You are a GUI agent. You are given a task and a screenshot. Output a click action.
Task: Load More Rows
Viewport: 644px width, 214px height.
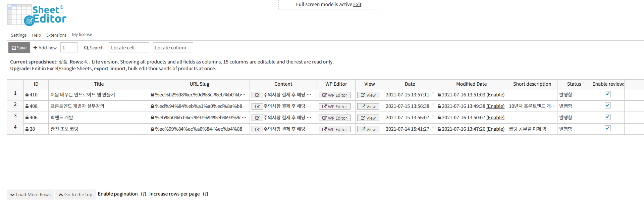[31, 195]
